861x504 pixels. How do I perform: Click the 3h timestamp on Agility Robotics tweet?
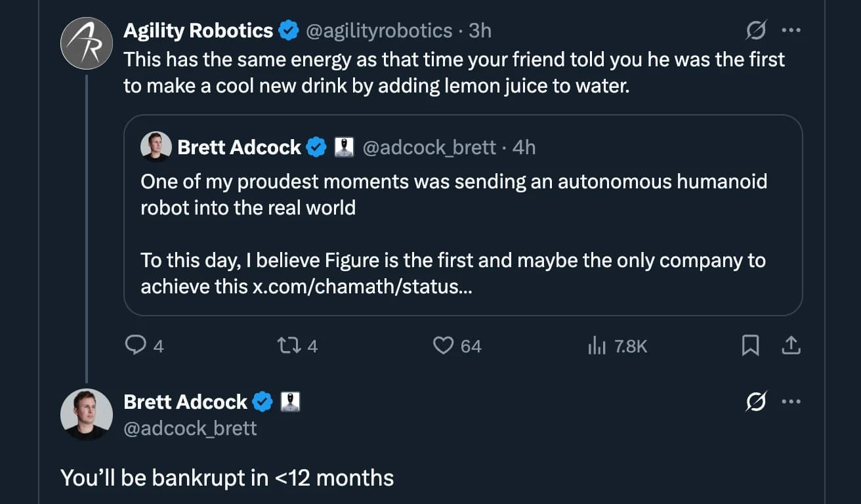point(482,30)
